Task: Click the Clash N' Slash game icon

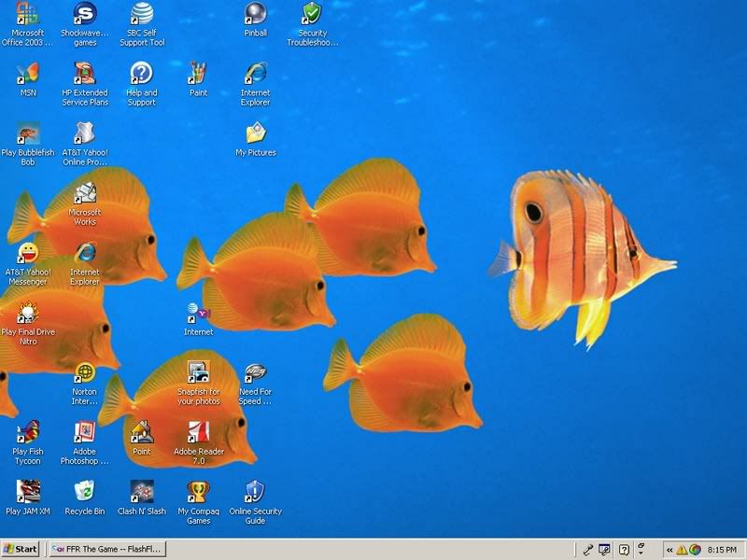Action: 141,491
